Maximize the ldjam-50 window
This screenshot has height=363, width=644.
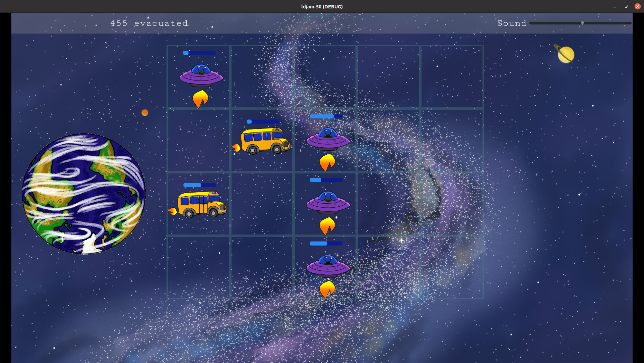tap(626, 6)
